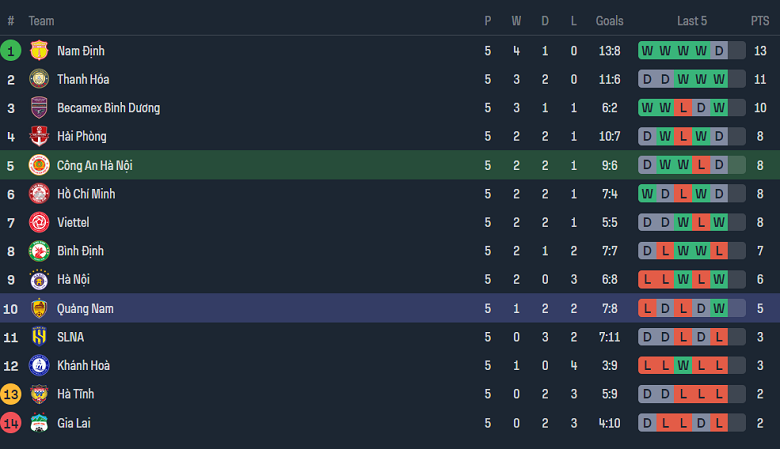Click the Quảng Nam club crest icon
The width and height of the screenshot is (780, 449).
pos(39,308)
